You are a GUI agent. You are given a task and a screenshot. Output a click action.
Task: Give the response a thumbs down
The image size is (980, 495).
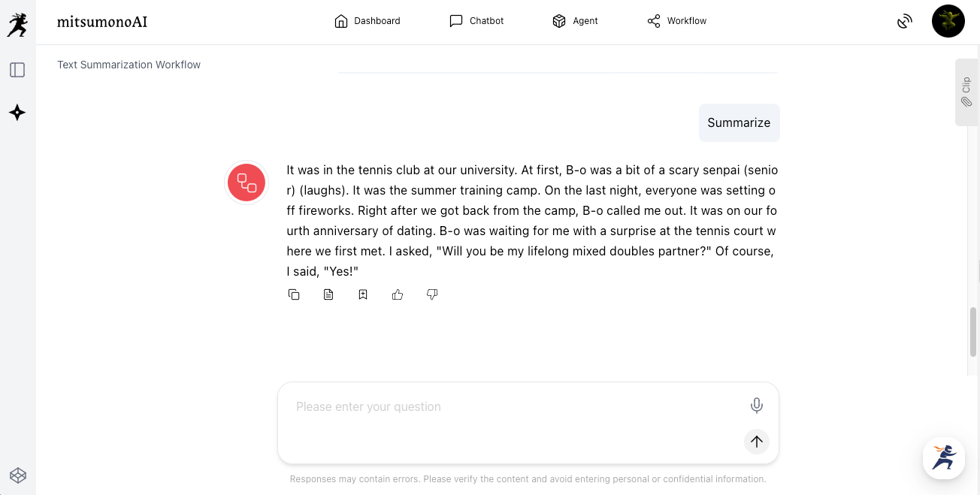click(x=432, y=294)
